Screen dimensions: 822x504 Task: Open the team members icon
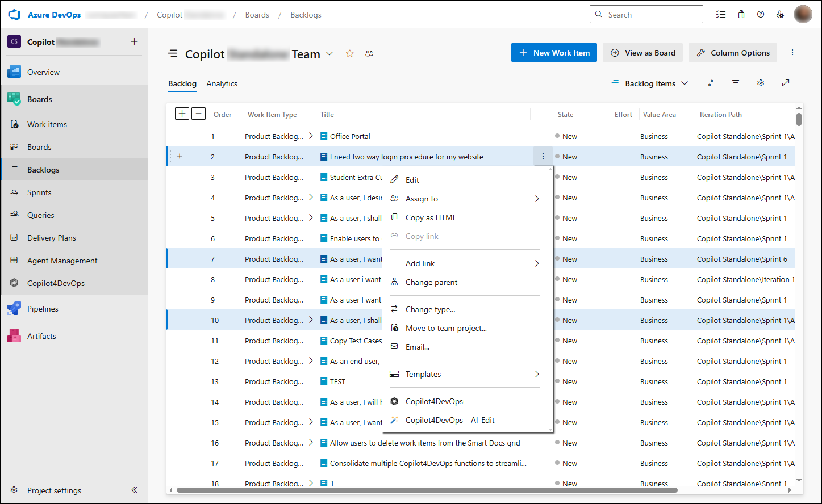coord(369,53)
